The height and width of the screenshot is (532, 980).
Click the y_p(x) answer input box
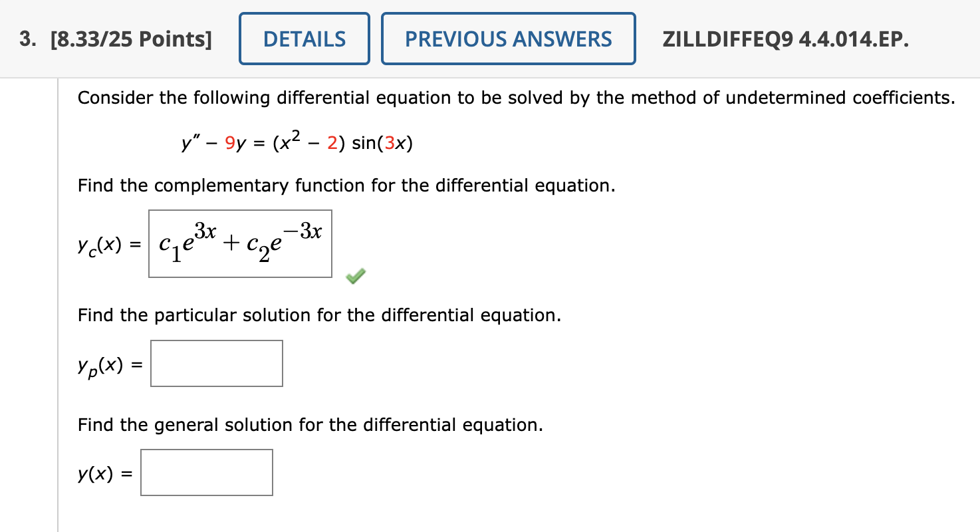(216, 363)
